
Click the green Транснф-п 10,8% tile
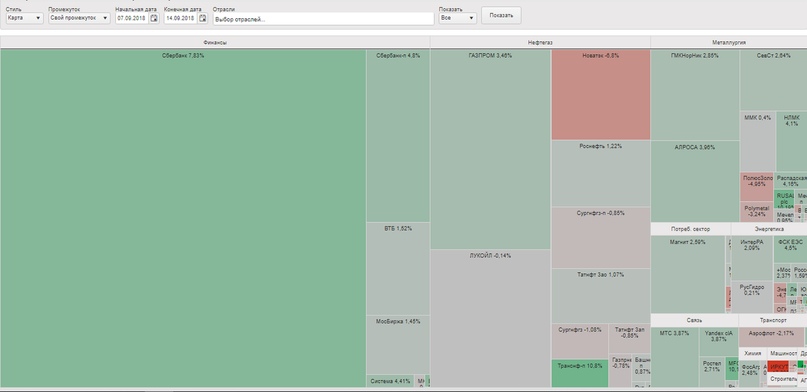pyautogui.click(x=580, y=373)
